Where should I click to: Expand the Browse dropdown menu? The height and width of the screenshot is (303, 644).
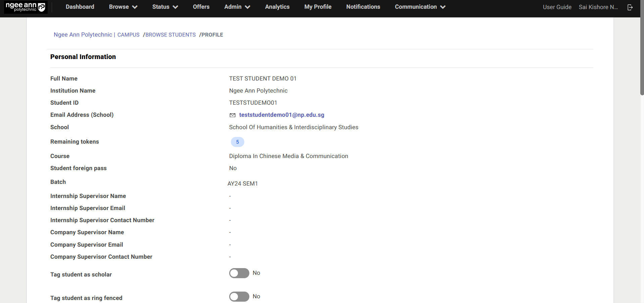pyautogui.click(x=123, y=7)
